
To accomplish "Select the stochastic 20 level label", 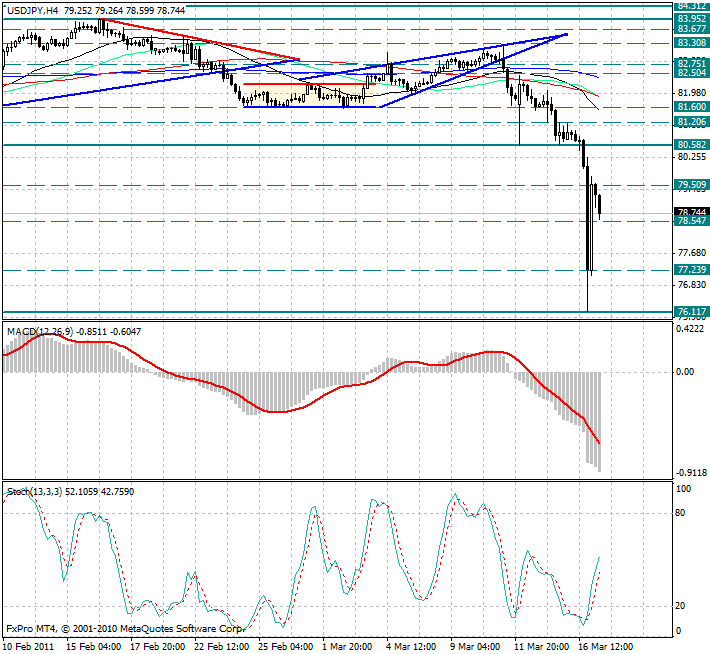I will pos(680,606).
